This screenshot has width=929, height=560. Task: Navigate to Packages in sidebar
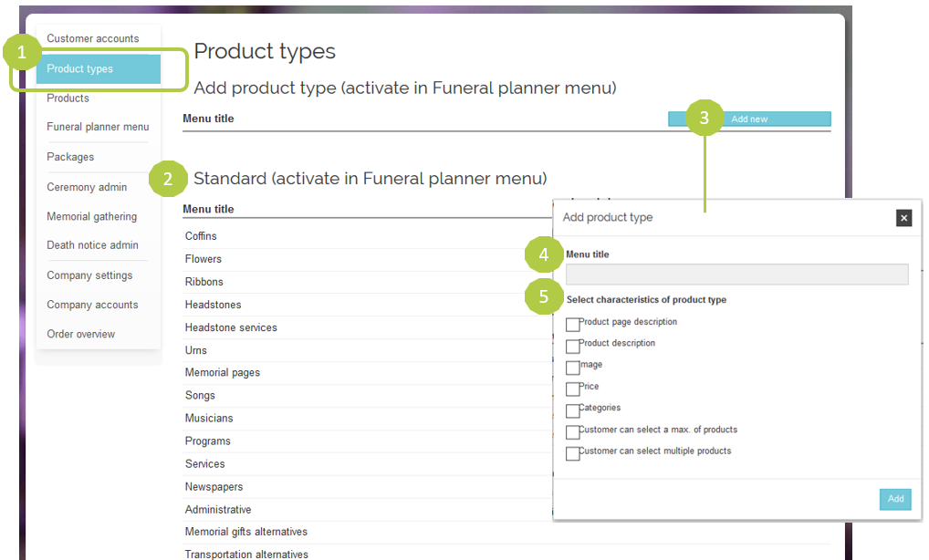tap(70, 157)
